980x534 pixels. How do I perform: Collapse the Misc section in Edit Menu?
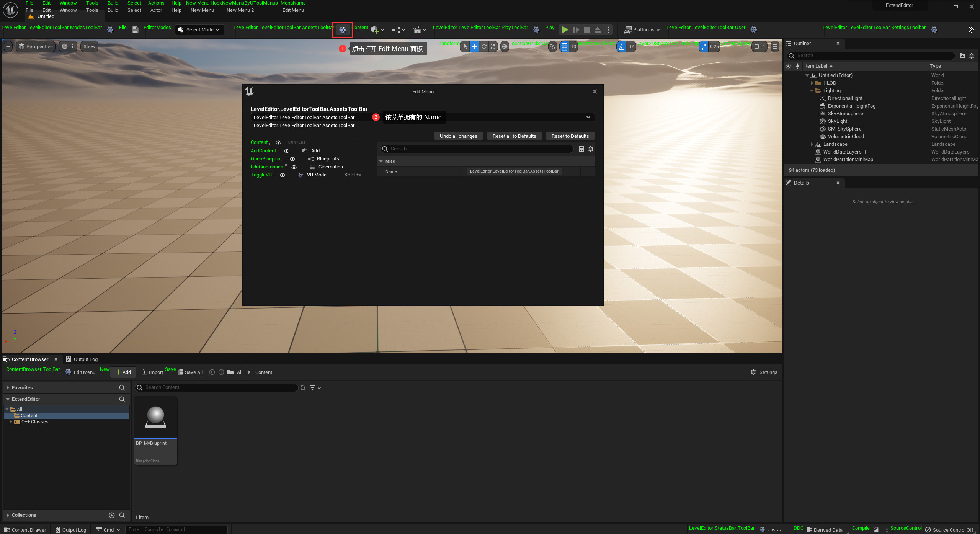381,161
